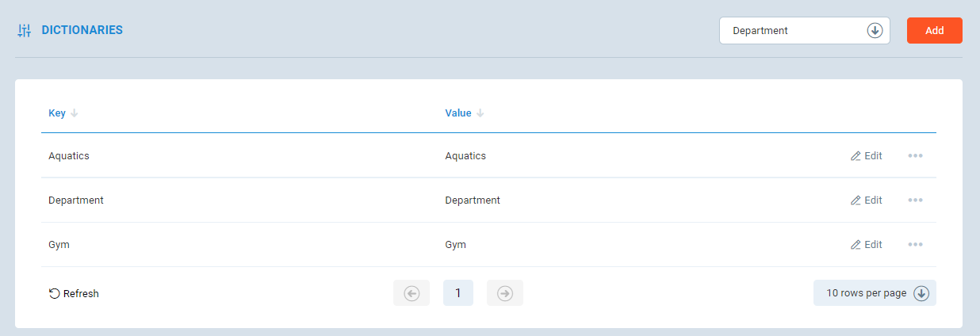Open the three-dot menu for Aquatics

coord(915,156)
